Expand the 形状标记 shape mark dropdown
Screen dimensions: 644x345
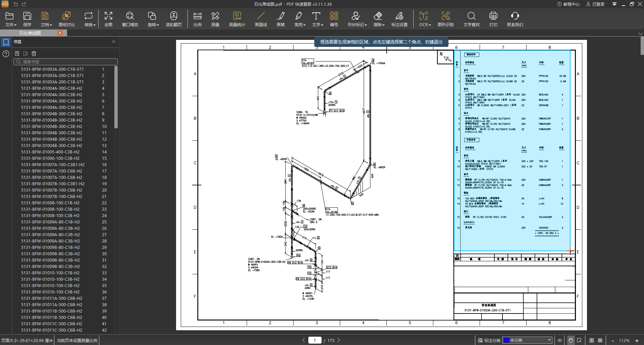click(357, 19)
